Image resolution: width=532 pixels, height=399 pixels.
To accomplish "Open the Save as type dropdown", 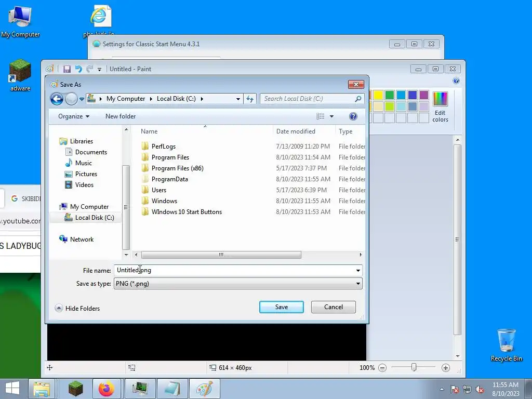I will point(238,284).
